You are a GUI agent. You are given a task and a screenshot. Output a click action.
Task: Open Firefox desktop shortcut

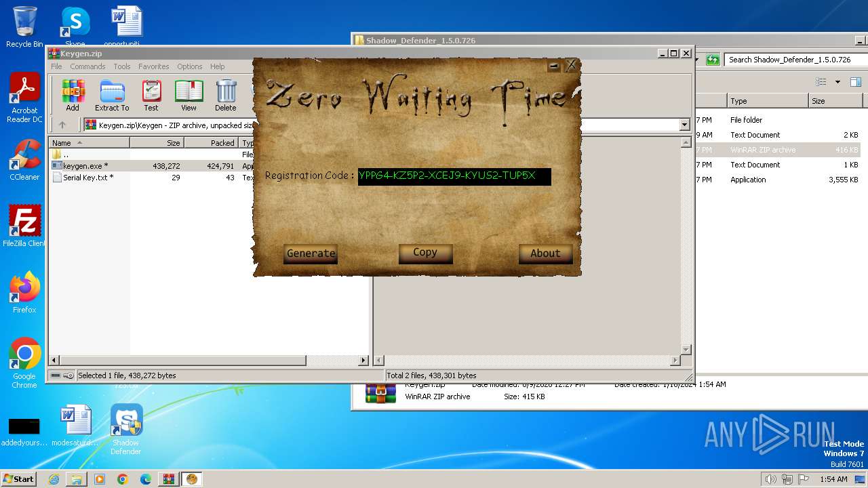click(24, 293)
